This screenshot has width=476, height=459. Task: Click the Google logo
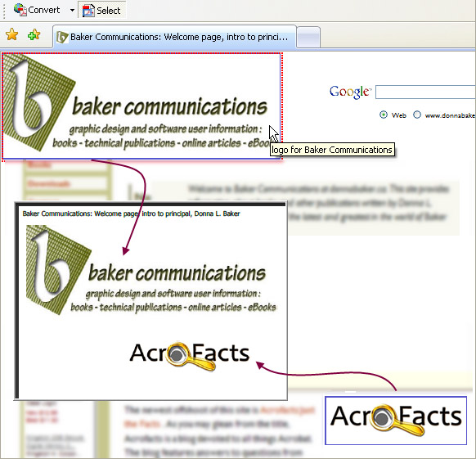coord(350,92)
